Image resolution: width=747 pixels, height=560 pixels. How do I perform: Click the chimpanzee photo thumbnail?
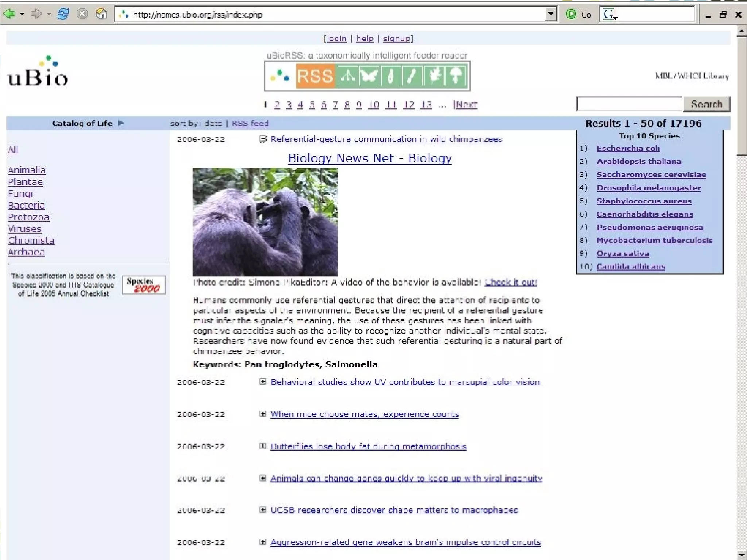[265, 222]
